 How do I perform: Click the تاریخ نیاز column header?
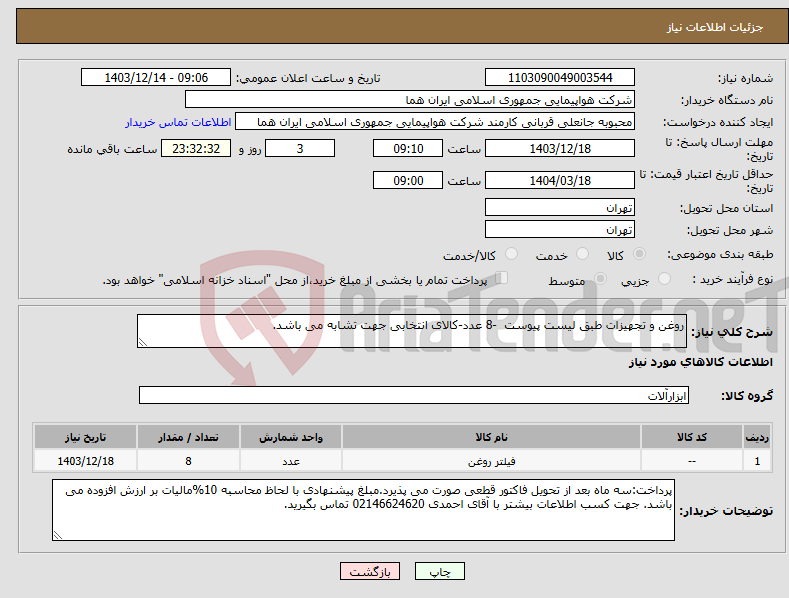pyautogui.click(x=86, y=437)
